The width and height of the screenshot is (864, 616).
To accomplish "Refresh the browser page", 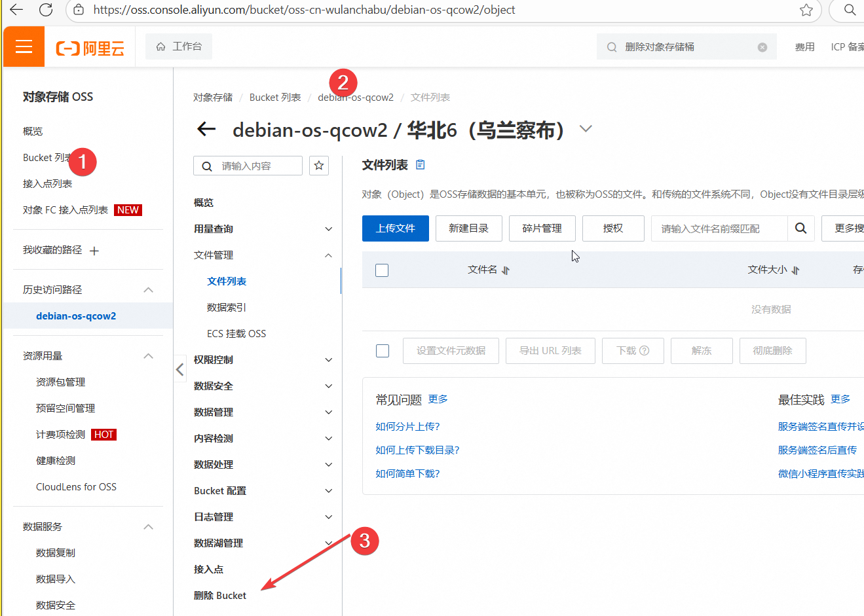I will [x=46, y=10].
